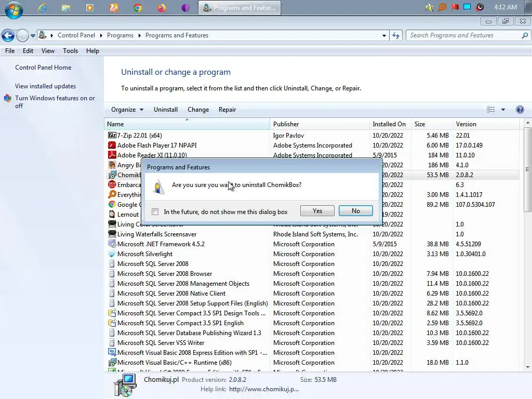Click the orange magnifier tray icon
Viewport: 532px width, 399px height.
tap(442, 7)
